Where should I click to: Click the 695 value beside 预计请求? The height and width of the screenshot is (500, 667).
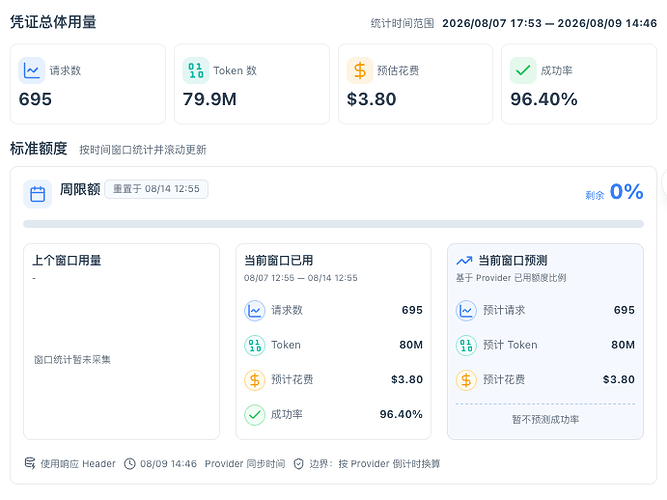(624, 310)
